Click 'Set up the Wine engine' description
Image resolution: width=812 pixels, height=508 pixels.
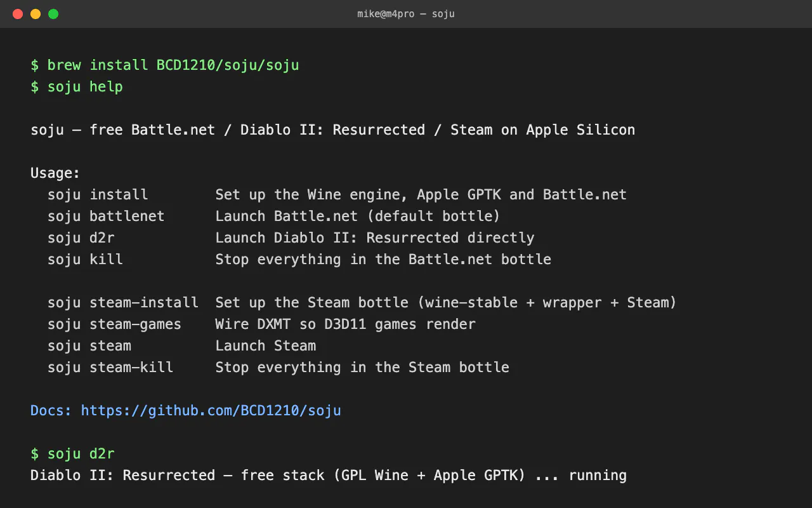coord(421,195)
